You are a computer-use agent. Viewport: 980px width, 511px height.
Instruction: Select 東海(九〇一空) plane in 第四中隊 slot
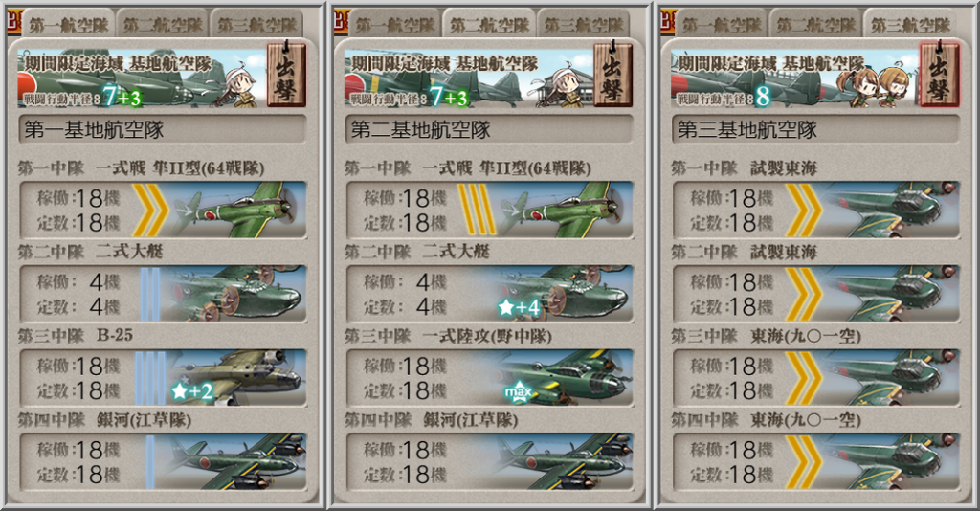point(816,461)
